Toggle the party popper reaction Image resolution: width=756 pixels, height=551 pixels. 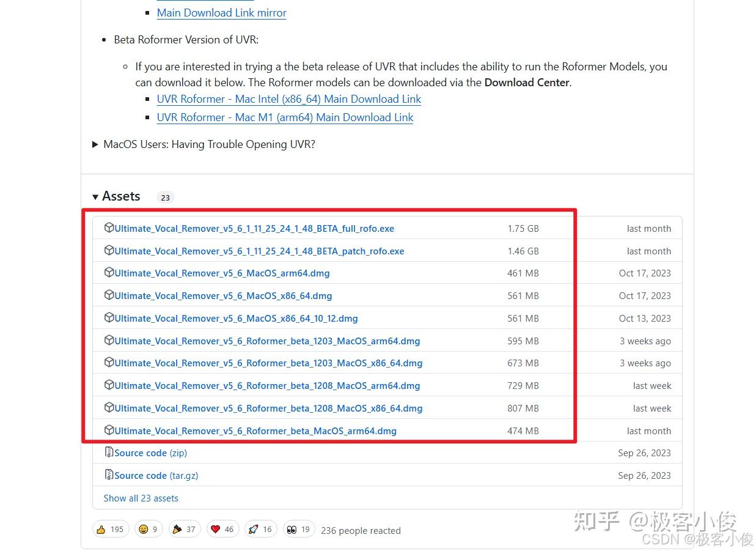tap(178, 528)
